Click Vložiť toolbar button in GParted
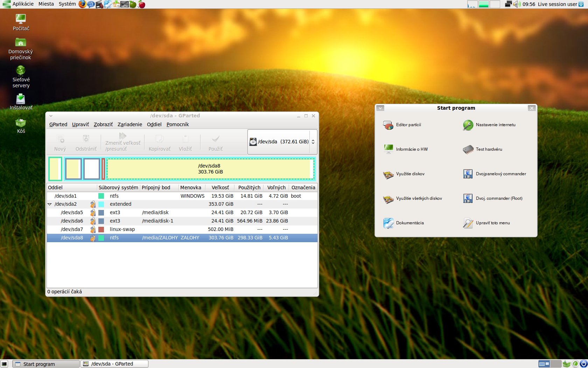Viewport: 588px width, 368px height. click(185, 142)
